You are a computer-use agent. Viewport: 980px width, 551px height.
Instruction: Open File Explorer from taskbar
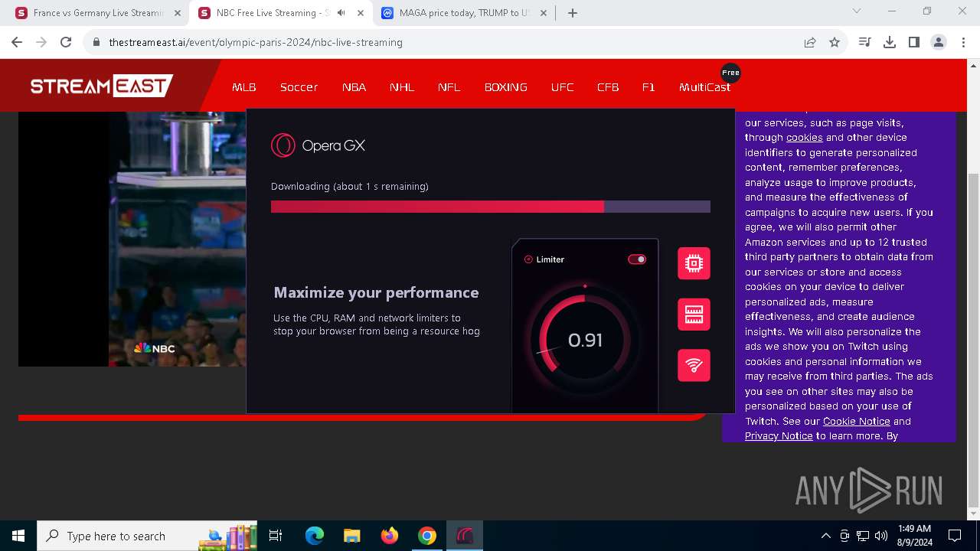click(351, 536)
